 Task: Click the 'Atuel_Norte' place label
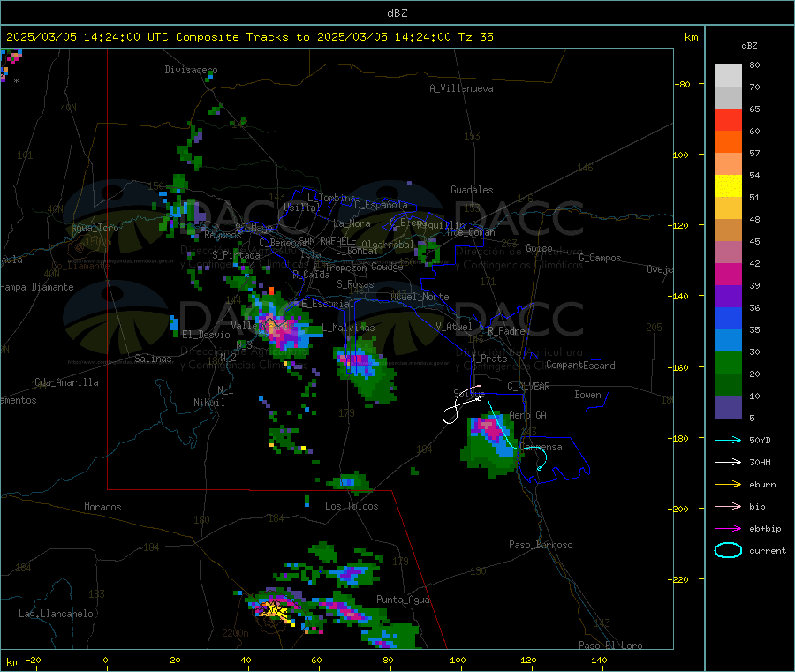click(420, 297)
